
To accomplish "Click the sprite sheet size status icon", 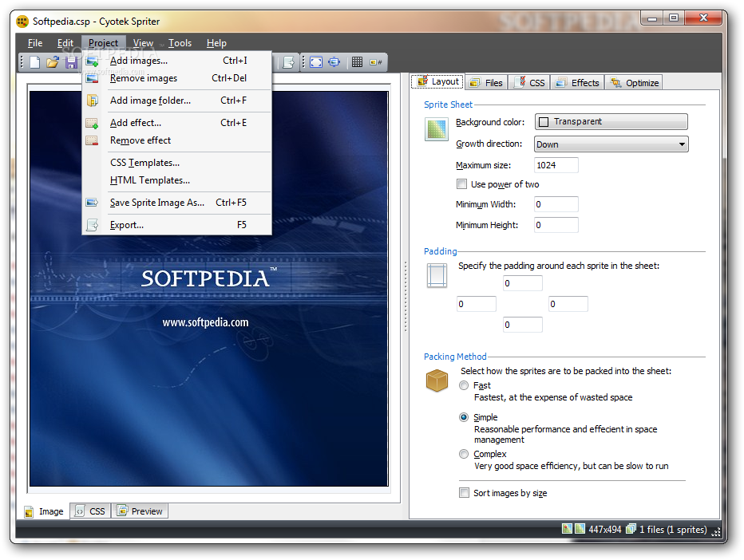I will [x=580, y=529].
